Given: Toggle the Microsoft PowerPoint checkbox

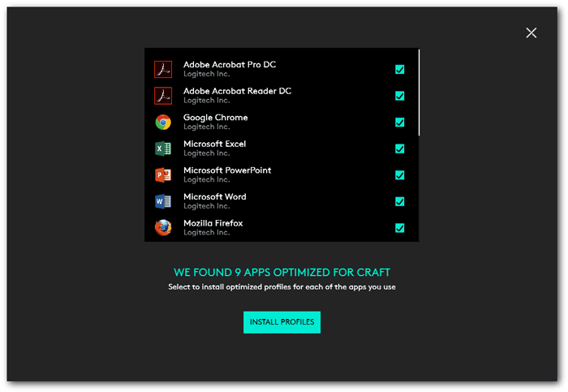Looking at the screenshot, I should (x=399, y=175).
